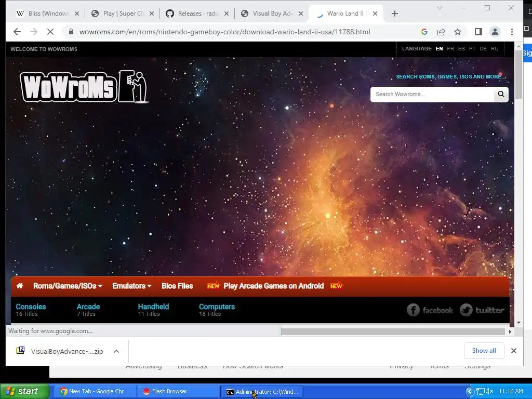Expand hidden system tray icons arrow
Viewport: 532px width, 399px height.
[470, 392]
